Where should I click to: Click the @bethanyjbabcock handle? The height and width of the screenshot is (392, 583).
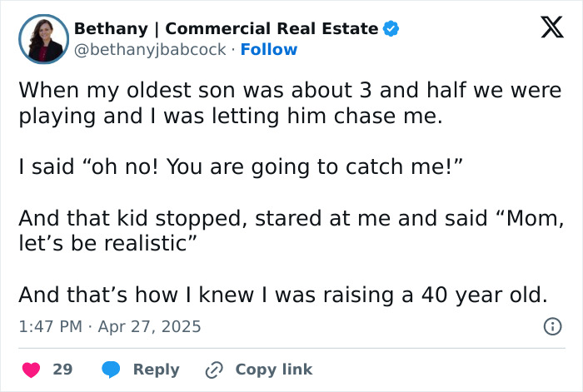(150, 50)
